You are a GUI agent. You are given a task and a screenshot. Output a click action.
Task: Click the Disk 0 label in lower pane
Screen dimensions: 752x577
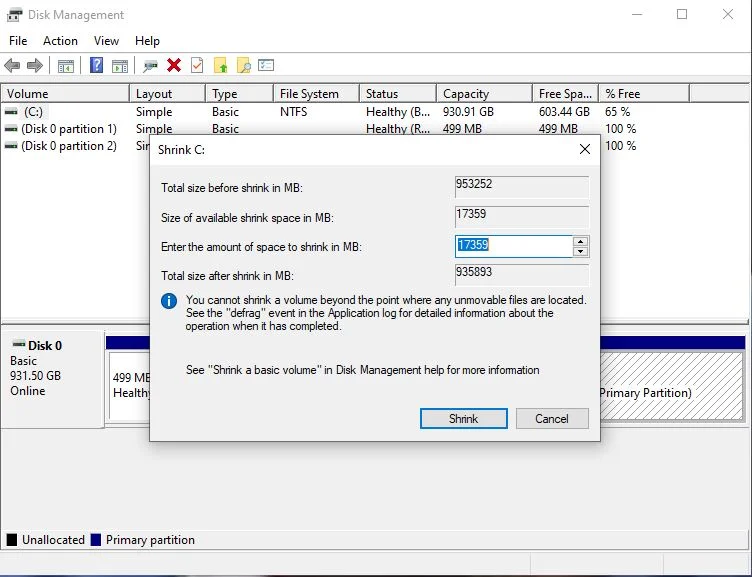point(45,346)
